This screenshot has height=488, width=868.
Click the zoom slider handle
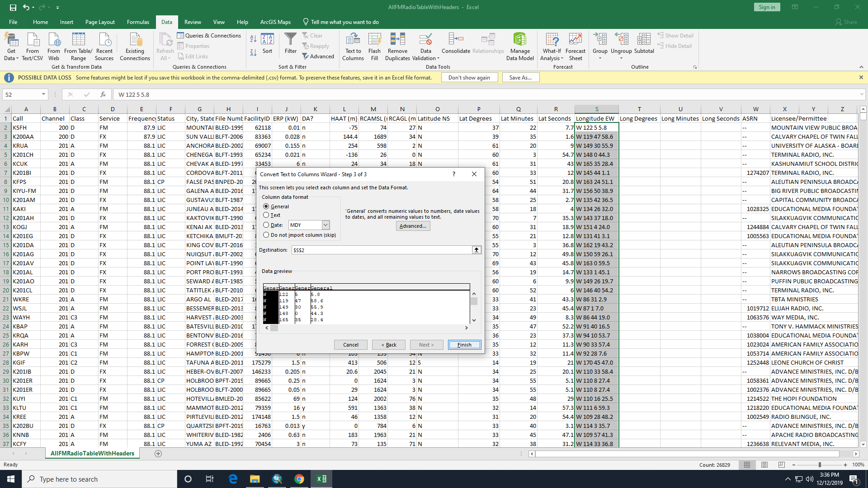820,465
